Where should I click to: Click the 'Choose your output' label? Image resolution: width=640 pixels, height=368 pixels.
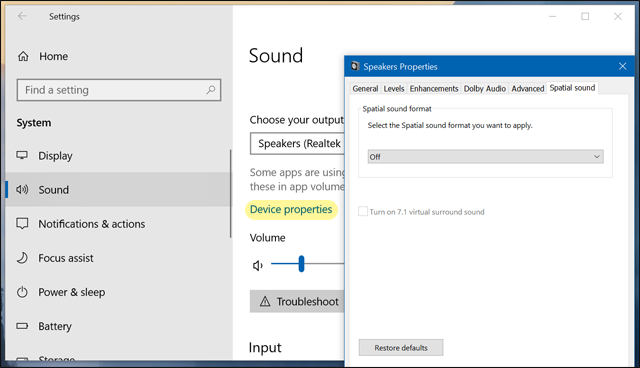click(297, 120)
